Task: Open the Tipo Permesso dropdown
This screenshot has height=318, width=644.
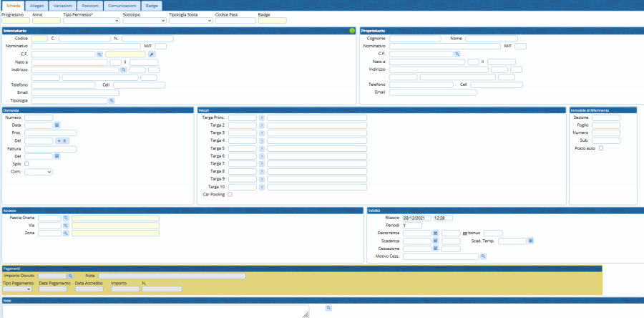Action: point(91,21)
